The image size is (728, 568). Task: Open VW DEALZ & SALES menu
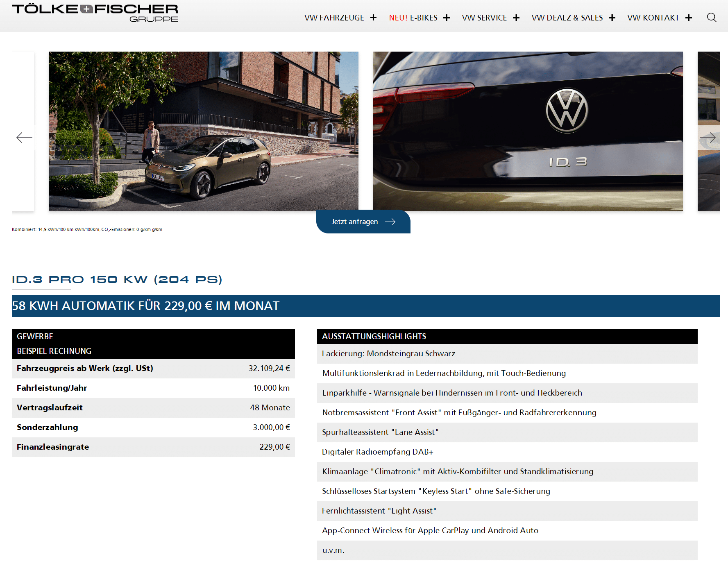(x=567, y=18)
